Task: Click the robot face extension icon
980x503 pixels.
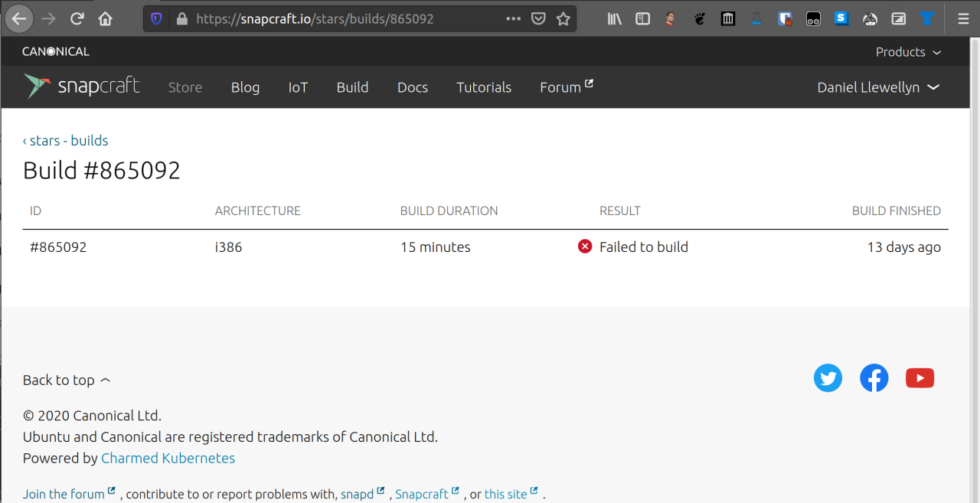Action: coord(870,18)
